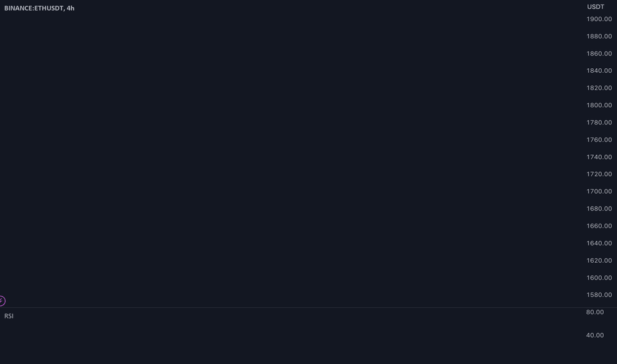The height and width of the screenshot is (364, 617).
Task: Open the USDT currency selector
Action: (x=595, y=7)
